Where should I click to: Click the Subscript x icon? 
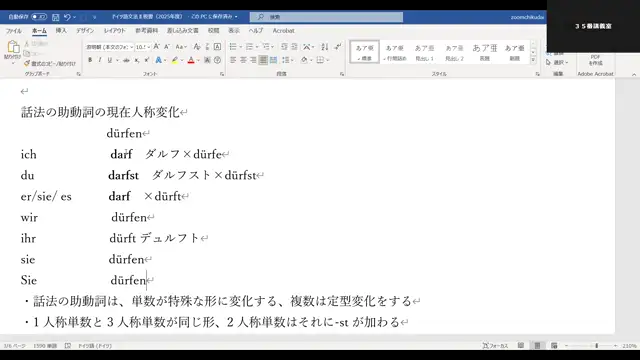pyautogui.click(x=137, y=60)
